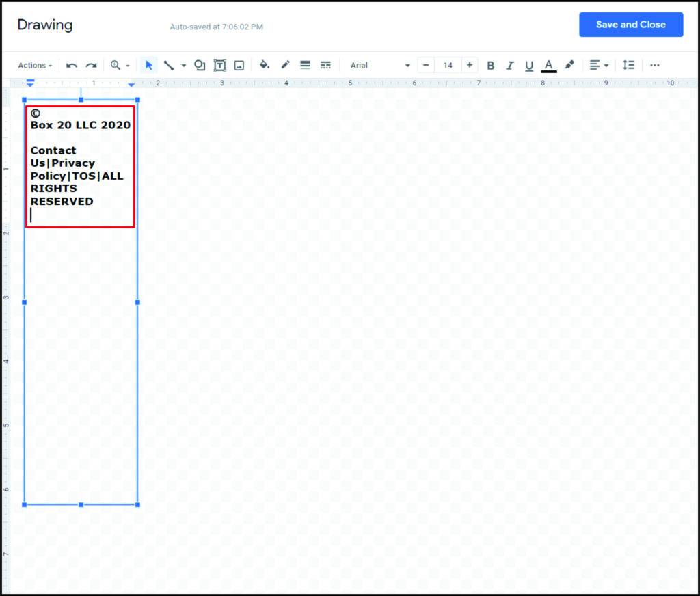700x596 pixels.
Task: Activate the Select arrow tool
Action: coord(149,65)
